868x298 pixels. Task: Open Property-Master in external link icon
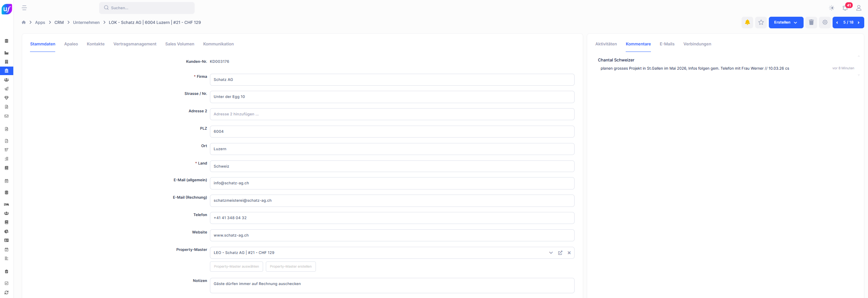point(560,253)
